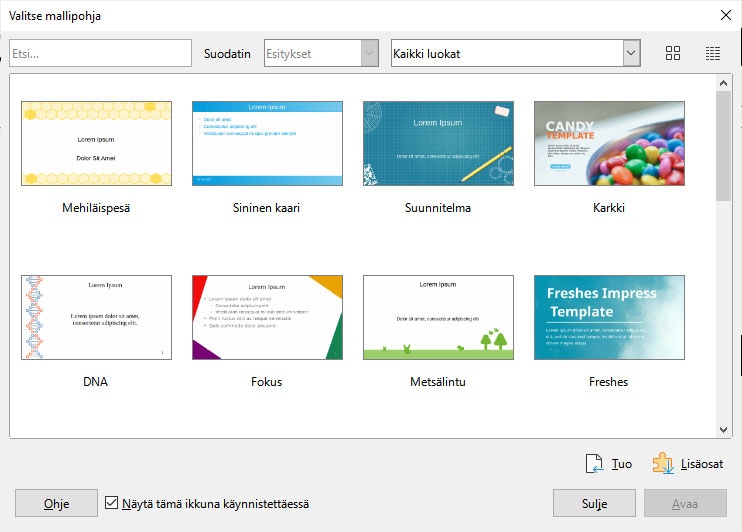Image resolution: width=742 pixels, height=532 pixels.
Task: Select the DNA template thumbnail
Action: 97,318
